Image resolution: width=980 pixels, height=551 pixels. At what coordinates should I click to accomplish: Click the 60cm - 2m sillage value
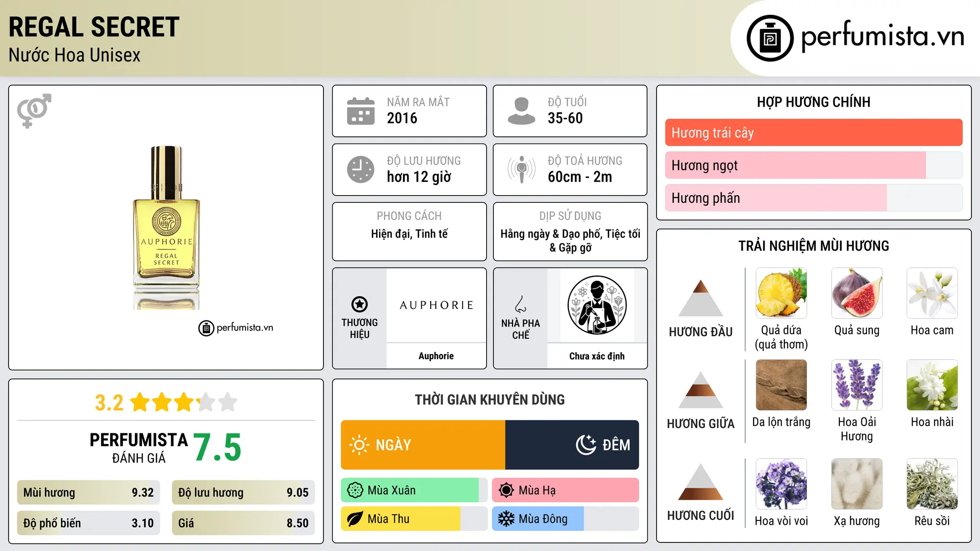pos(580,177)
